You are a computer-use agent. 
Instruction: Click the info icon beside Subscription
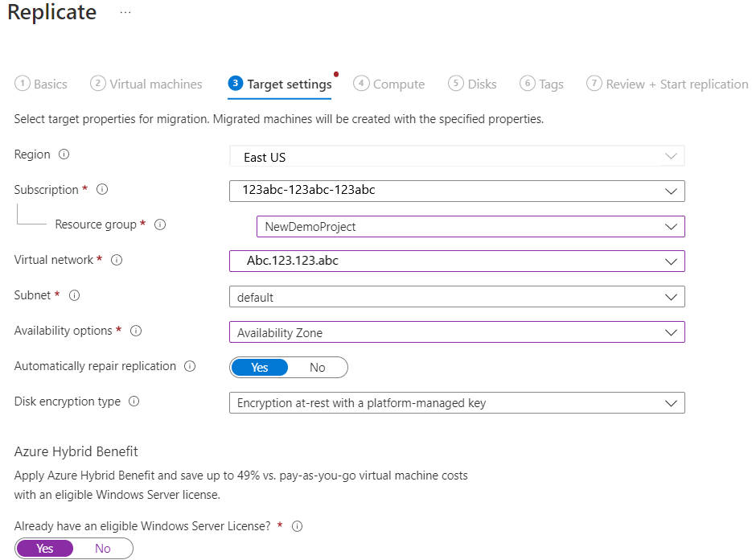pyautogui.click(x=101, y=189)
